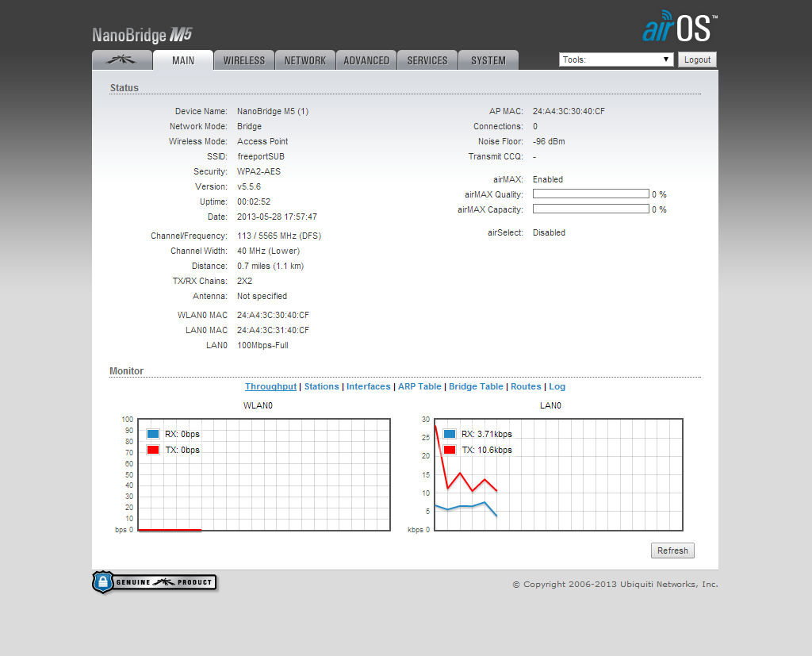View the Routes link
Screen dimensions: 812x656
pos(526,386)
